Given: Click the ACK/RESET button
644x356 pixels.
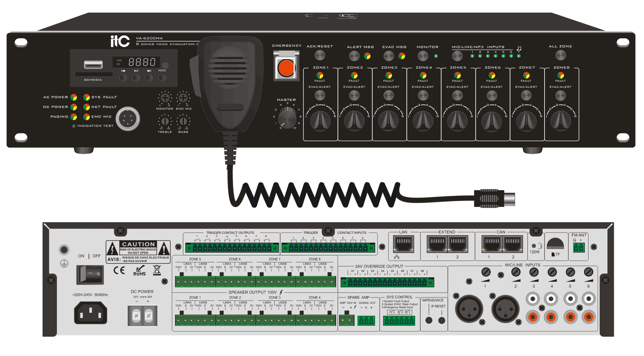Looking at the screenshot, I should tap(320, 55).
